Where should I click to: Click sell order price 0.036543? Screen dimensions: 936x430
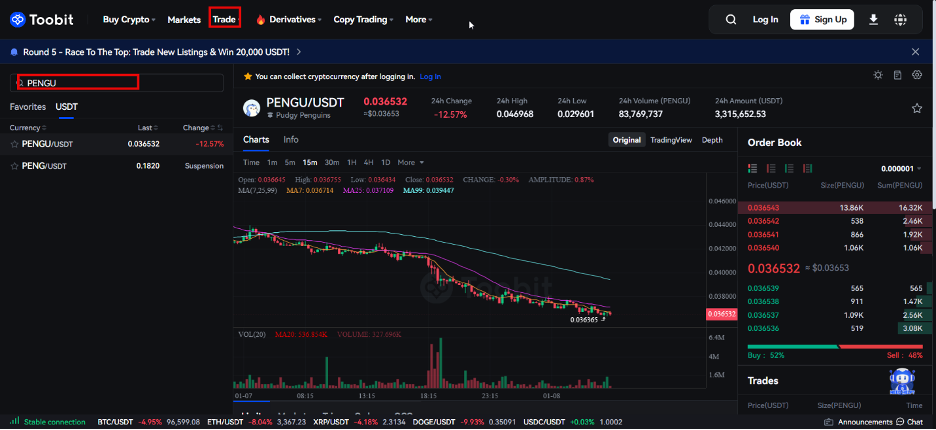pos(763,208)
